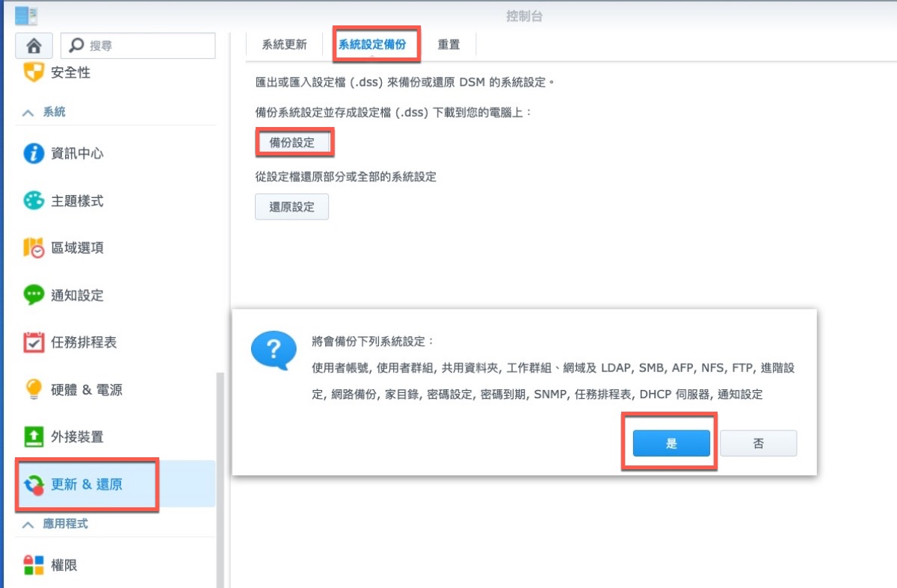The image size is (897, 588).
Task: Collapse the 系統 section
Action: [28, 113]
